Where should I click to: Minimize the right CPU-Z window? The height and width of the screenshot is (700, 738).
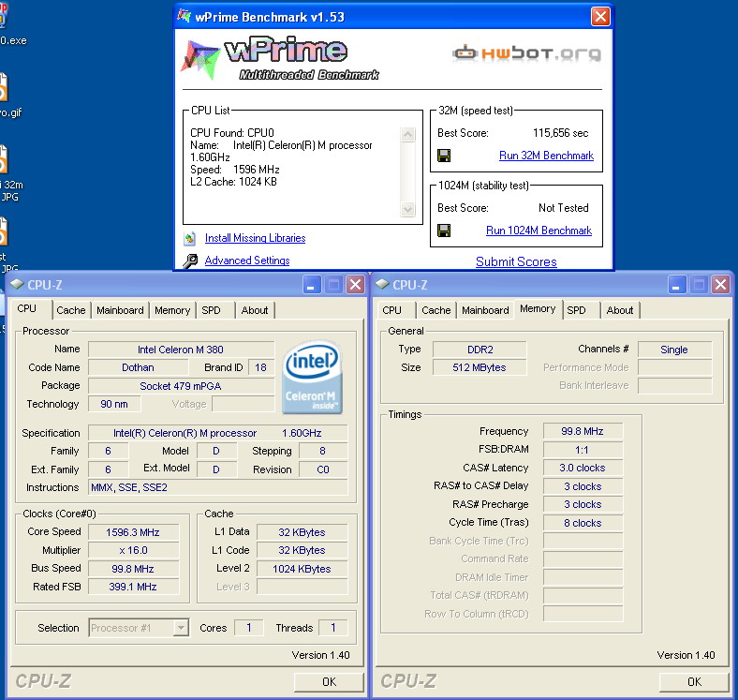click(x=676, y=285)
